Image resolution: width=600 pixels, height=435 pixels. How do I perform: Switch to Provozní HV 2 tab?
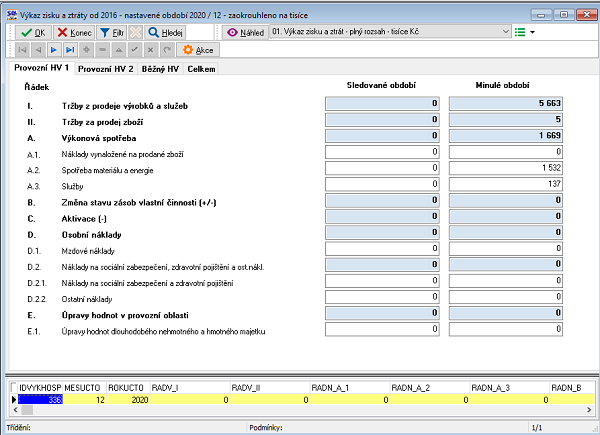click(106, 68)
